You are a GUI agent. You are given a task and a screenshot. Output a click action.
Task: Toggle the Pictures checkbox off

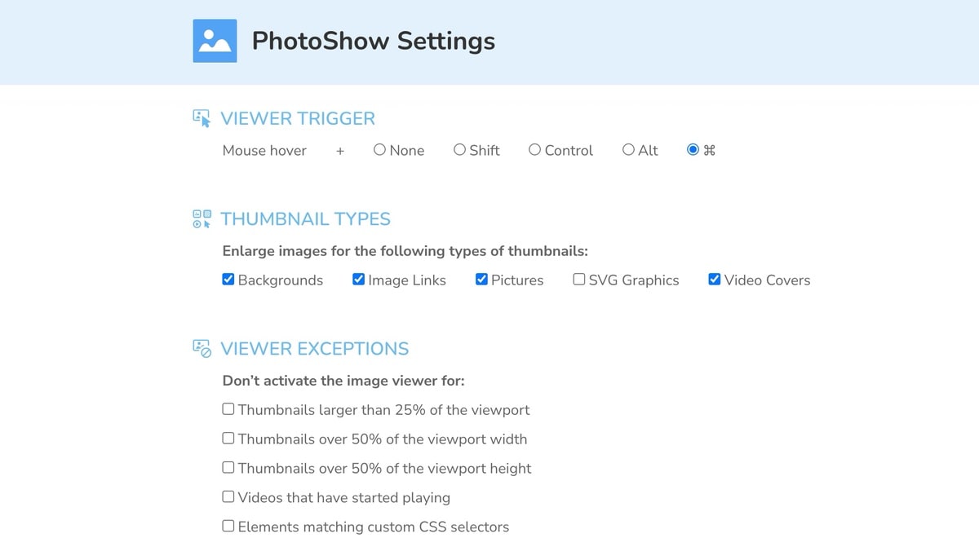(481, 280)
